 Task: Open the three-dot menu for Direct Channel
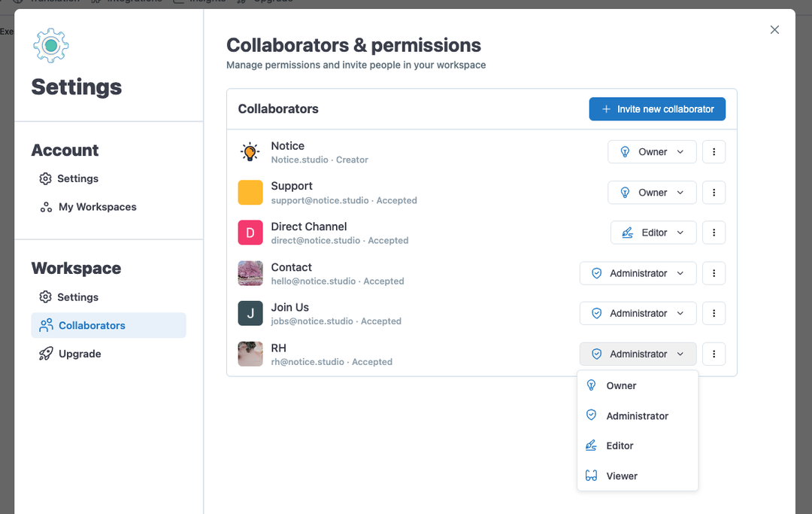click(714, 233)
